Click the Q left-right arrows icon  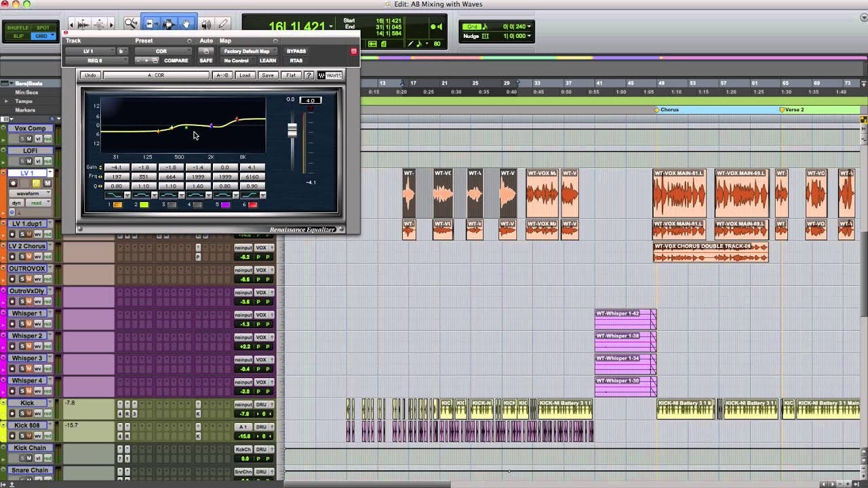coord(100,186)
